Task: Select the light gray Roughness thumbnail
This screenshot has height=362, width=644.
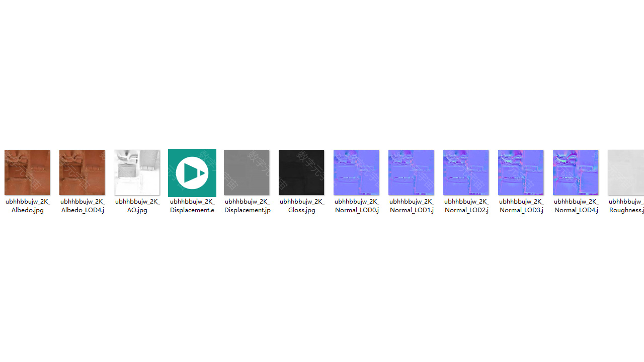Action: [x=626, y=172]
